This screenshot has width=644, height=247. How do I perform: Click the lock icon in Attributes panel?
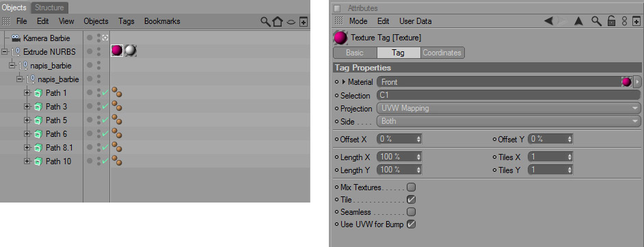pos(611,21)
